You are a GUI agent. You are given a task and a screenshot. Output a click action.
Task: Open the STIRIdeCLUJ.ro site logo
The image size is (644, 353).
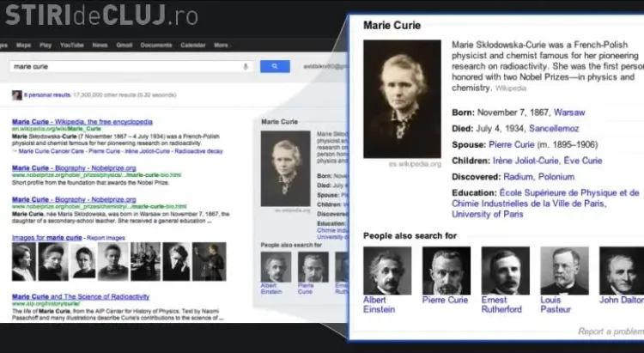[x=99, y=15]
